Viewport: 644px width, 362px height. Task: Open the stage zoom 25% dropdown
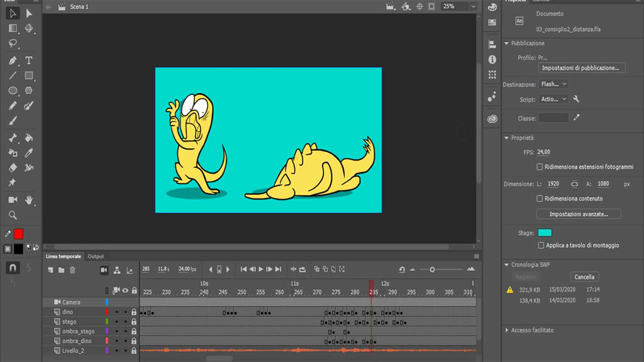click(x=474, y=6)
